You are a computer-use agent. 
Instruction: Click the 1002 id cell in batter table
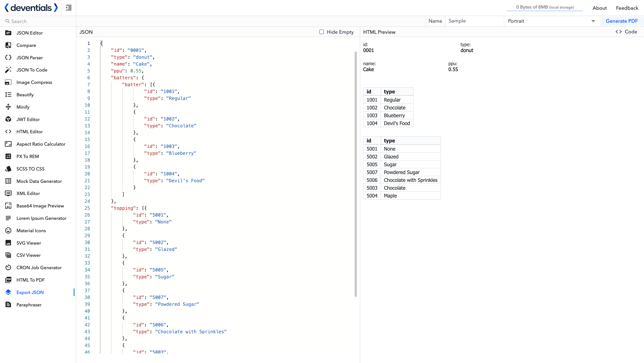[x=372, y=108]
